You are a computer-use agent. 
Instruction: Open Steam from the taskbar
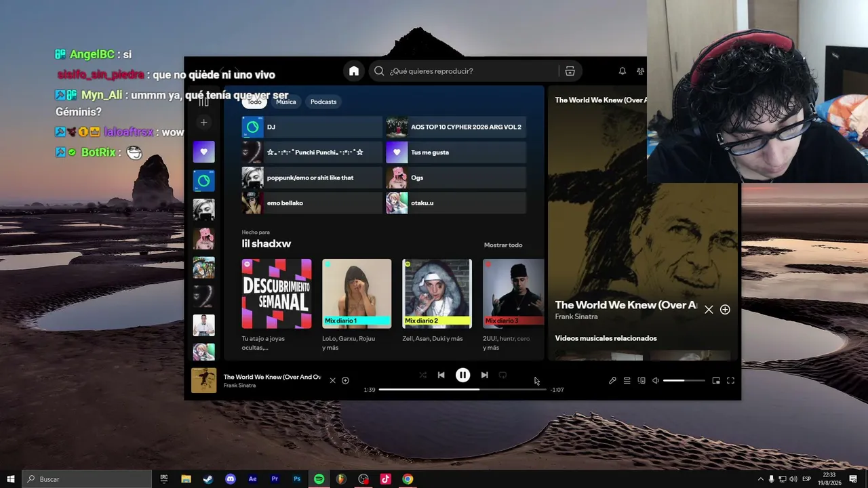[208, 479]
